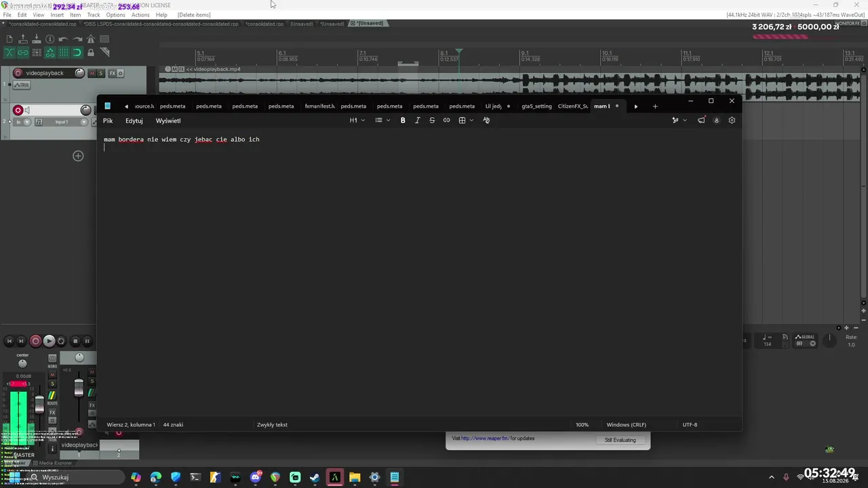Switch to gta5_settings tab in Notepad
The width and height of the screenshot is (868, 488).
coord(536,106)
